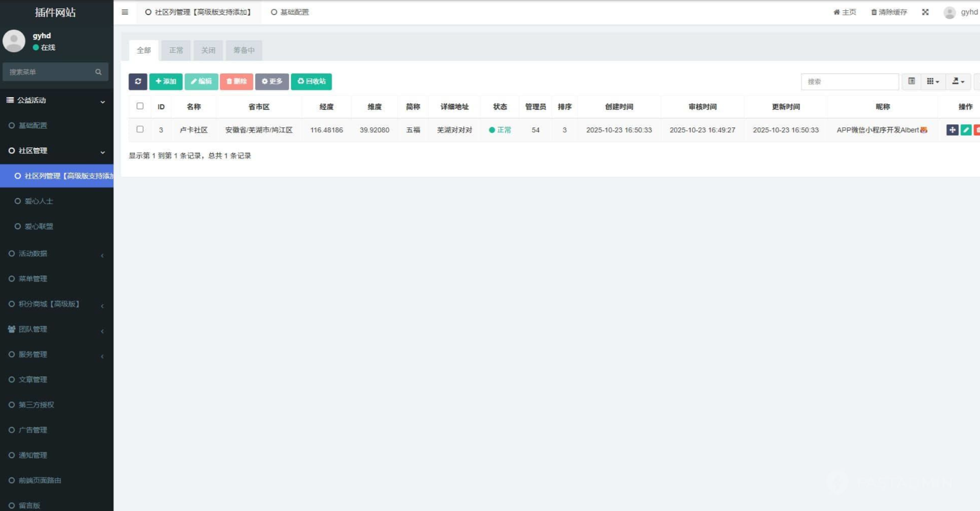Click the magnifier icon in sidebar search
Viewport: 980px width, 511px height.
[x=98, y=72]
